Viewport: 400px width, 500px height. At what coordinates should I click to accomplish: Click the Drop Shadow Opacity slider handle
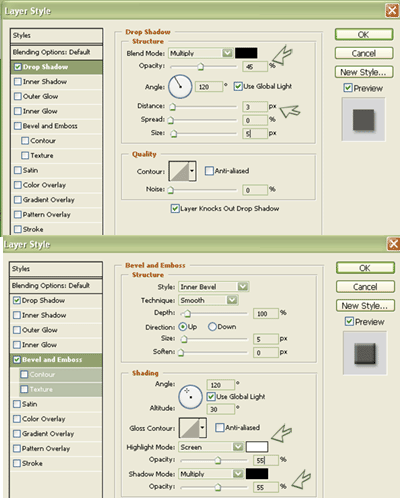point(200,67)
